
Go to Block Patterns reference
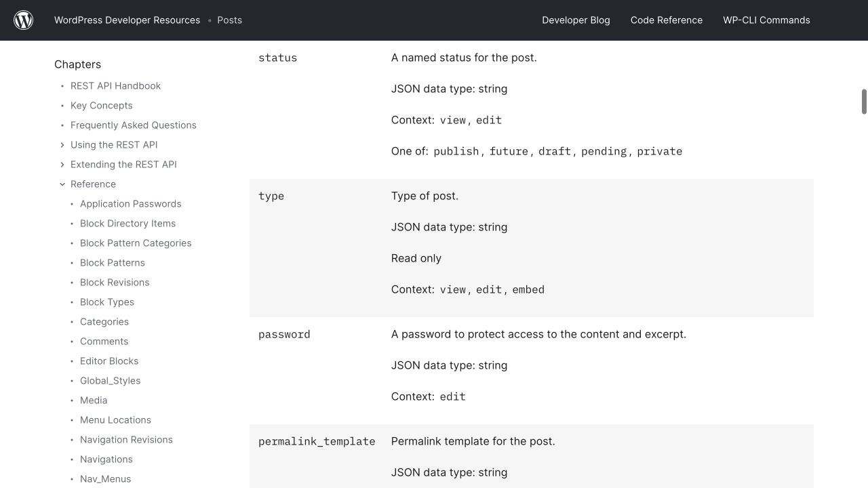click(x=112, y=263)
